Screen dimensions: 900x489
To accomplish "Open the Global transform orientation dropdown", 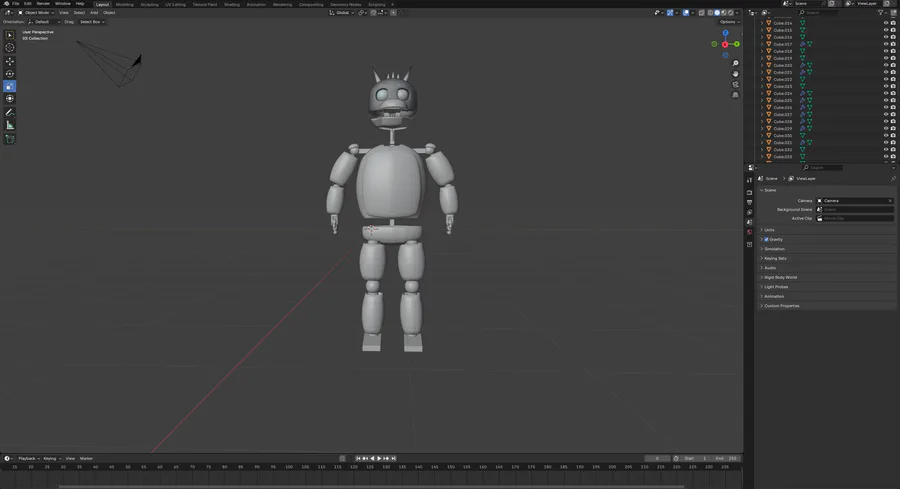I will click(x=341, y=13).
